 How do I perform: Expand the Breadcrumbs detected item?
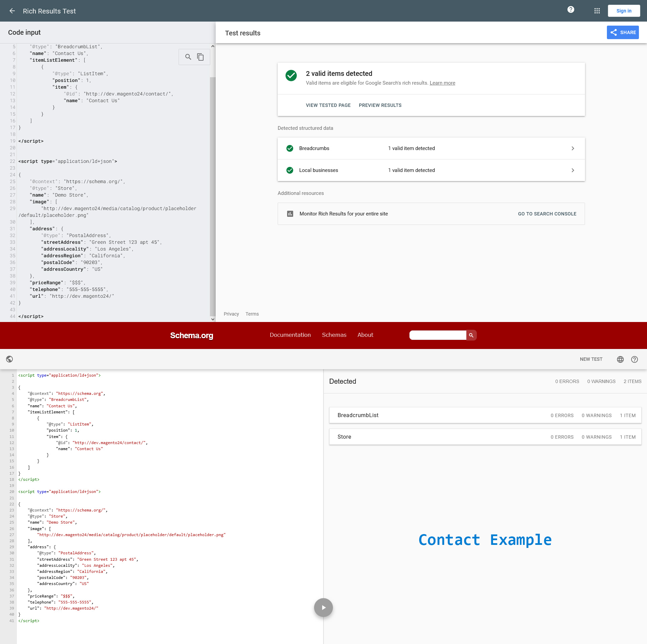click(x=573, y=148)
